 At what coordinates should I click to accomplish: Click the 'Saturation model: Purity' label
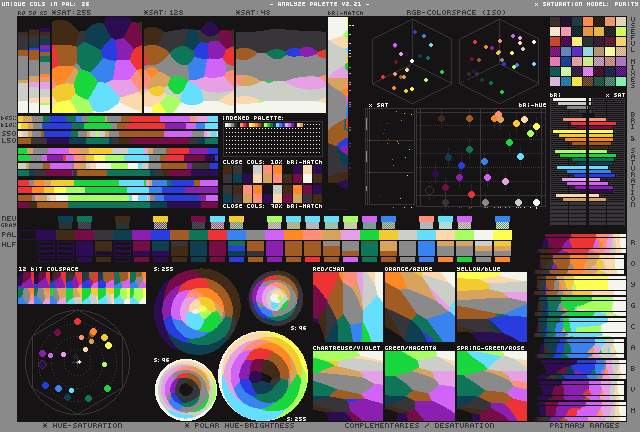[587, 4]
